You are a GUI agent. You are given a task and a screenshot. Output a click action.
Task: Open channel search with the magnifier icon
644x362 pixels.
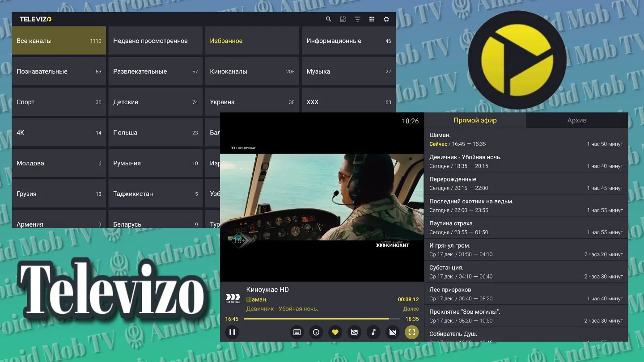[329, 19]
